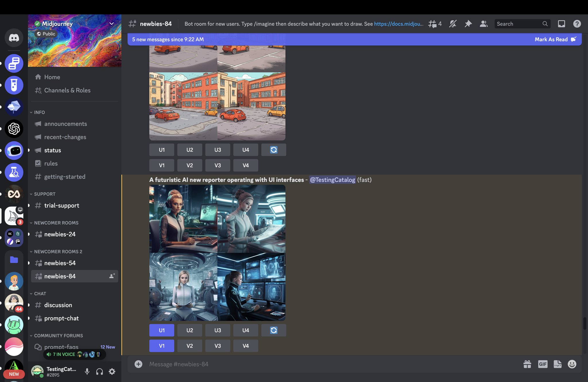Open green alien server icon
Viewport: 588px width, 382px height.
14,325
